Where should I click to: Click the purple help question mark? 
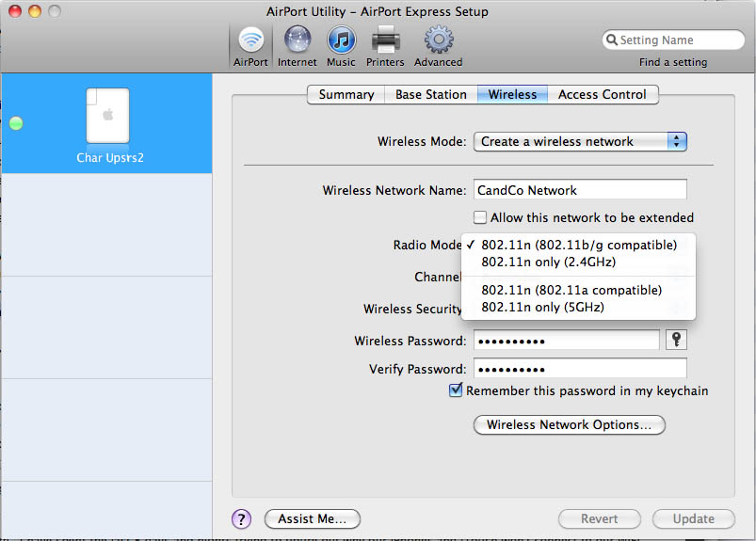click(242, 518)
